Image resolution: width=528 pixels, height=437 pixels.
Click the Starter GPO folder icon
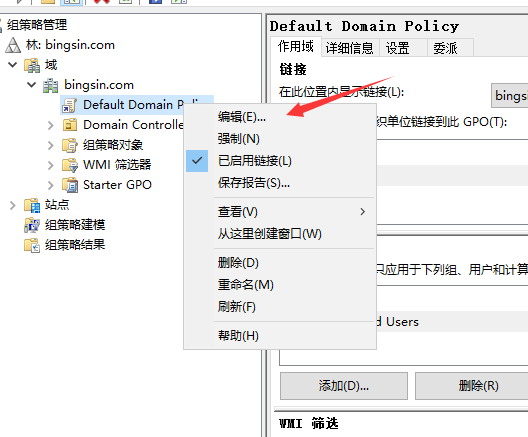tap(70, 185)
